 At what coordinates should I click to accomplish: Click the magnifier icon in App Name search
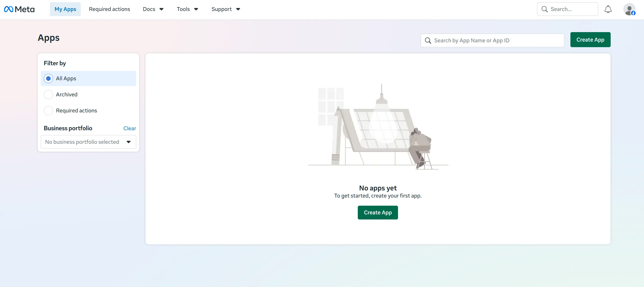click(x=428, y=41)
